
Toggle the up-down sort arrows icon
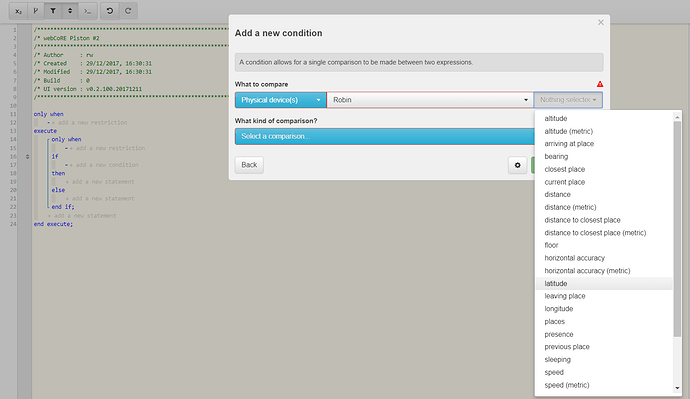pyautogui.click(x=70, y=11)
